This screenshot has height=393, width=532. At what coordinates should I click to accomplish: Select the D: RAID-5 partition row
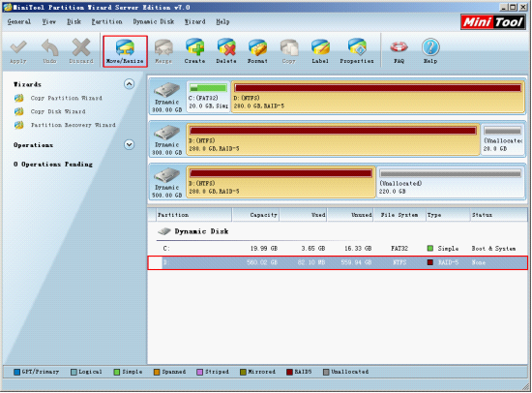click(338, 262)
